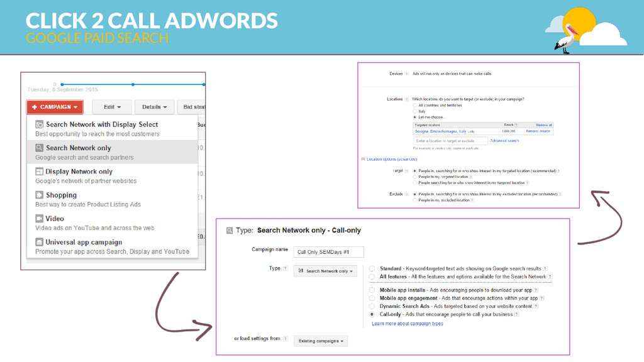The width and height of the screenshot is (644, 362).
Task: Open the help icon next to Exclude label
Action: tap(407, 194)
